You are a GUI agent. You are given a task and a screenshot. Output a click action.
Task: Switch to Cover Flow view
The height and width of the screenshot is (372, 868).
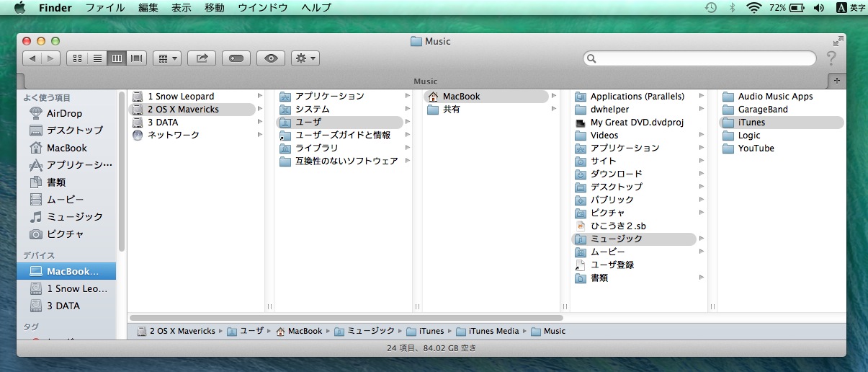pyautogui.click(x=136, y=58)
